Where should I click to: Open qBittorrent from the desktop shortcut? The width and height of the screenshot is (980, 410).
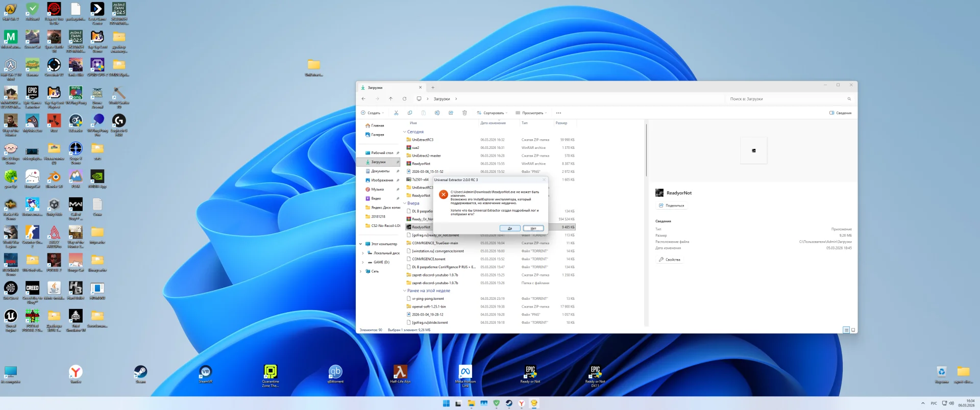(x=335, y=373)
